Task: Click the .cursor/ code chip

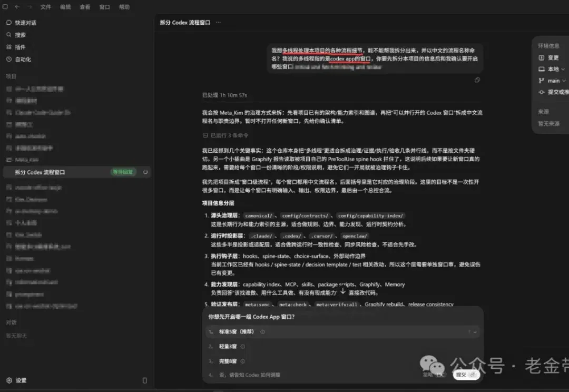Action: (x=321, y=236)
